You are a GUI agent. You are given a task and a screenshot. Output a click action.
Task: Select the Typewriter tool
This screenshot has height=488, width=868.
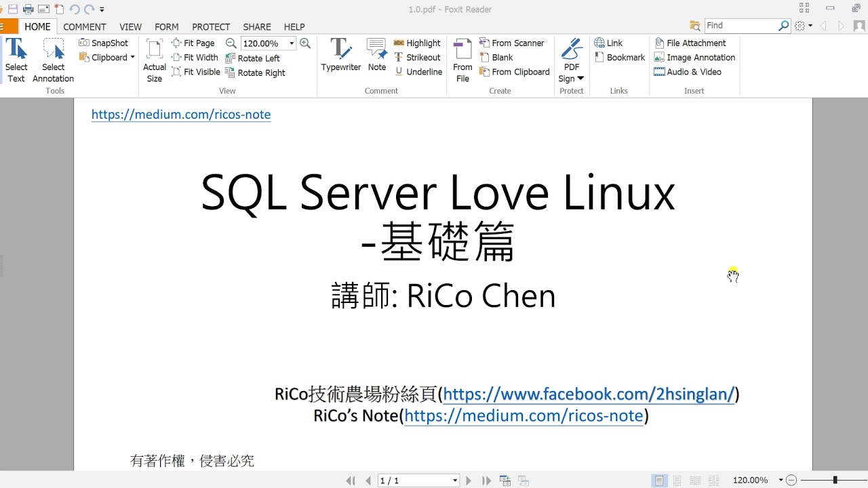click(340, 55)
